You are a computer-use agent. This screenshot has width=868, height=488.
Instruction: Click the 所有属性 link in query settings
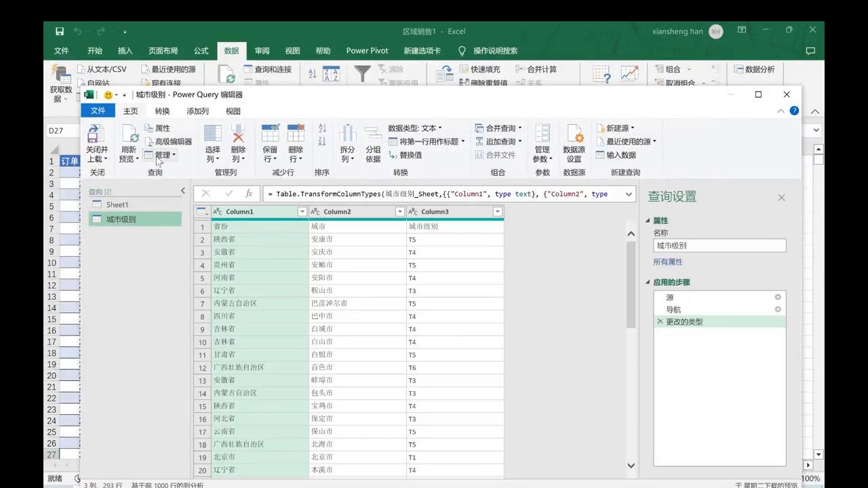[x=667, y=262]
